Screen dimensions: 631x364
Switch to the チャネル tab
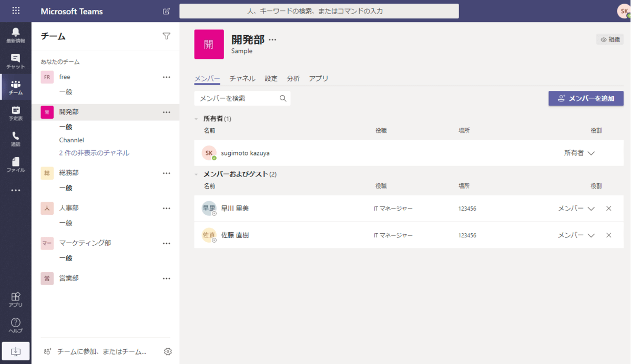pos(242,78)
